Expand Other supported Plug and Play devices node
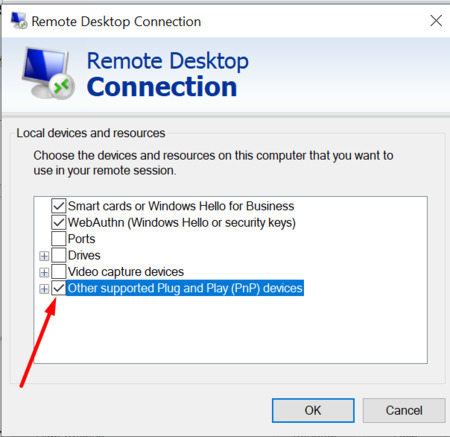450x437 pixels. click(44, 289)
